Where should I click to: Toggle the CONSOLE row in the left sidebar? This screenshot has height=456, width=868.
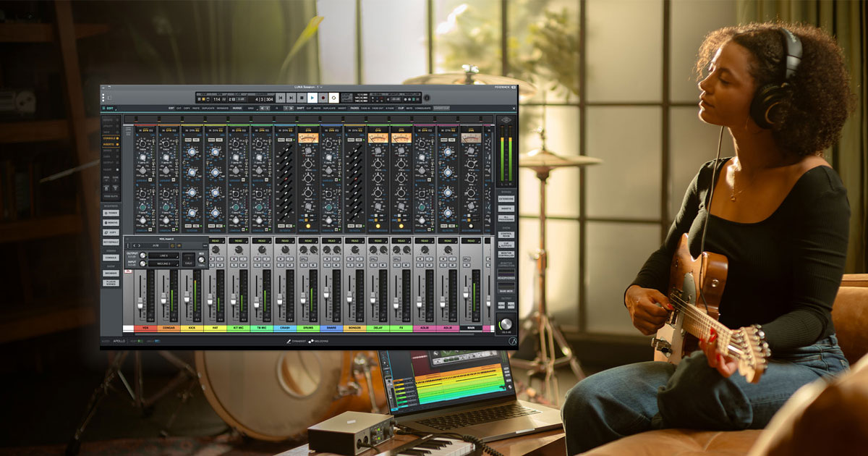pos(110,138)
